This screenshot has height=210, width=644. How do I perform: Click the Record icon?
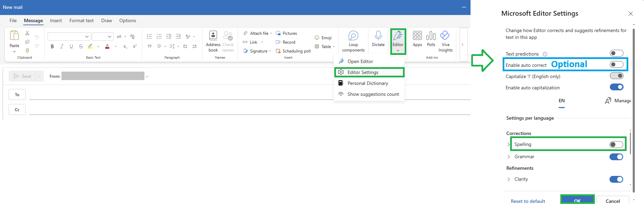pyautogui.click(x=278, y=42)
